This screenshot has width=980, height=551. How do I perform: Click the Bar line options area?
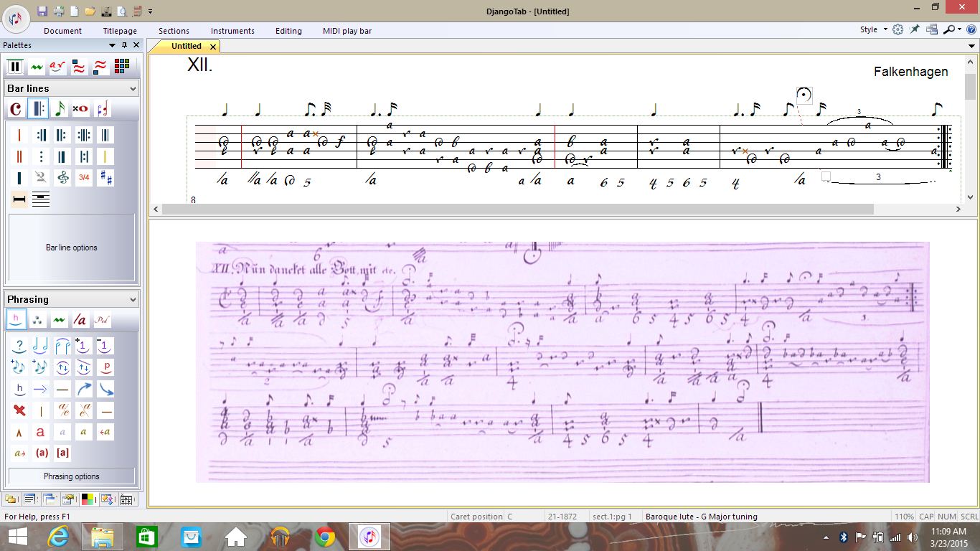tap(72, 248)
